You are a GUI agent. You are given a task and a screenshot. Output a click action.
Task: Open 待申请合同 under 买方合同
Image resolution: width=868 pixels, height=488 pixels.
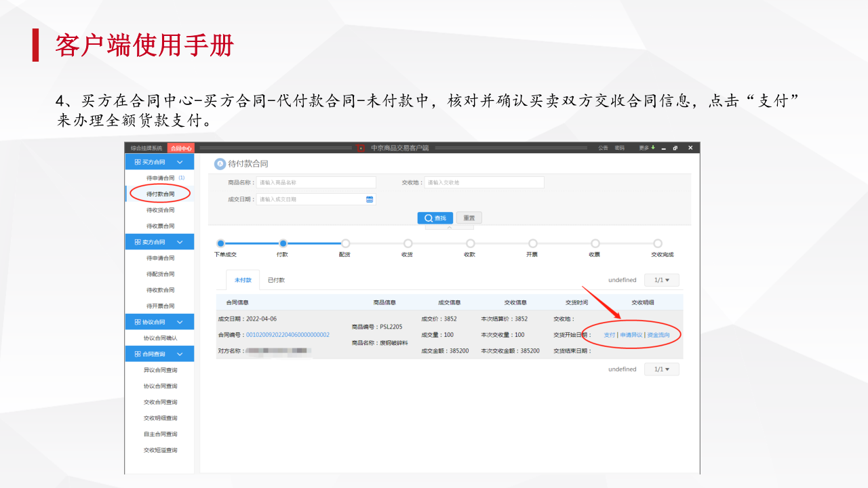(160, 178)
